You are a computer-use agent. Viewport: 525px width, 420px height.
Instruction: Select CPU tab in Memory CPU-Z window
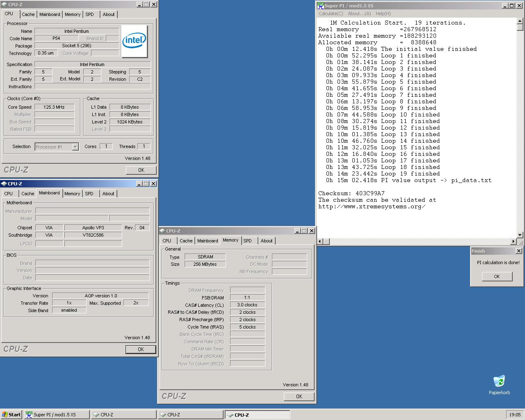[x=167, y=241]
